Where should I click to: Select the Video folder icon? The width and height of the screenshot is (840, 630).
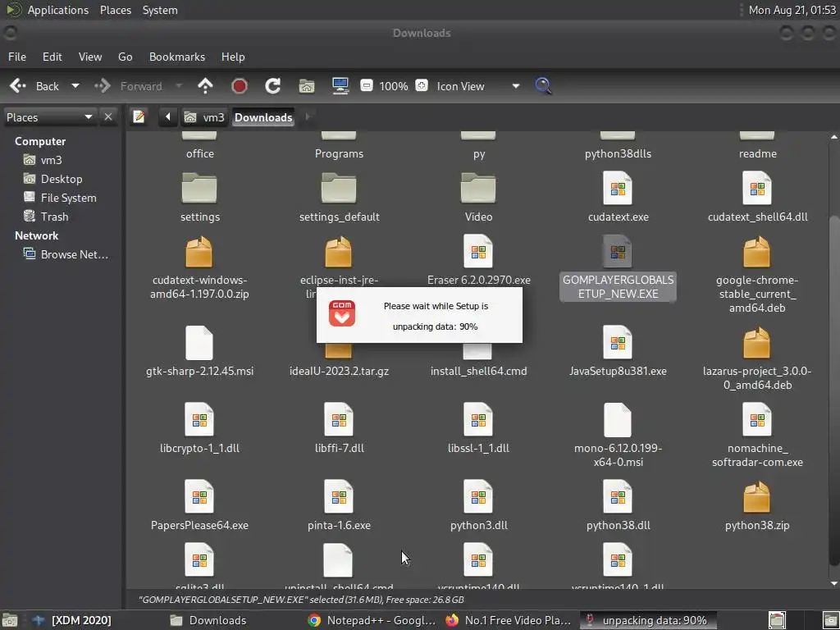pyautogui.click(x=478, y=188)
